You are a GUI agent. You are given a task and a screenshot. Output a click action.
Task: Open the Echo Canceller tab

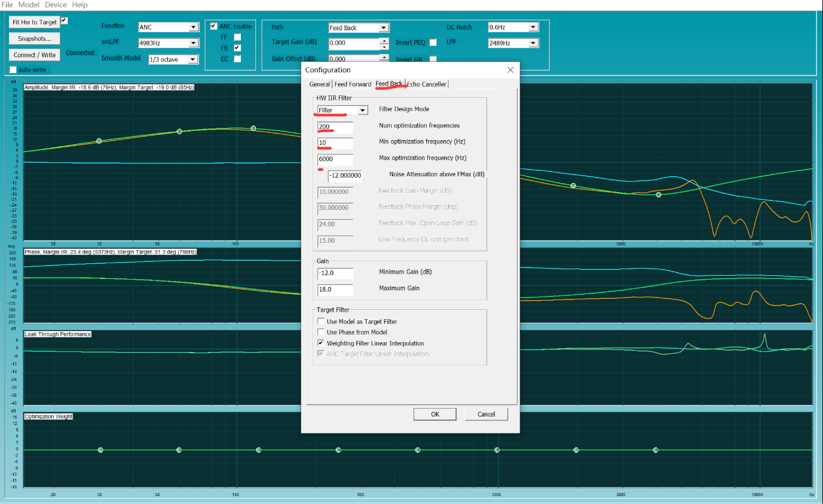point(427,84)
